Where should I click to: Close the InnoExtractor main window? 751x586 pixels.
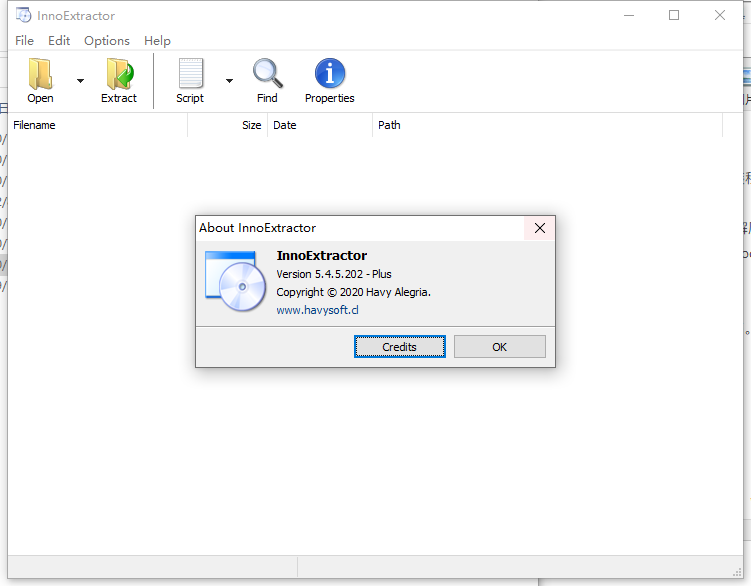click(719, 15)
